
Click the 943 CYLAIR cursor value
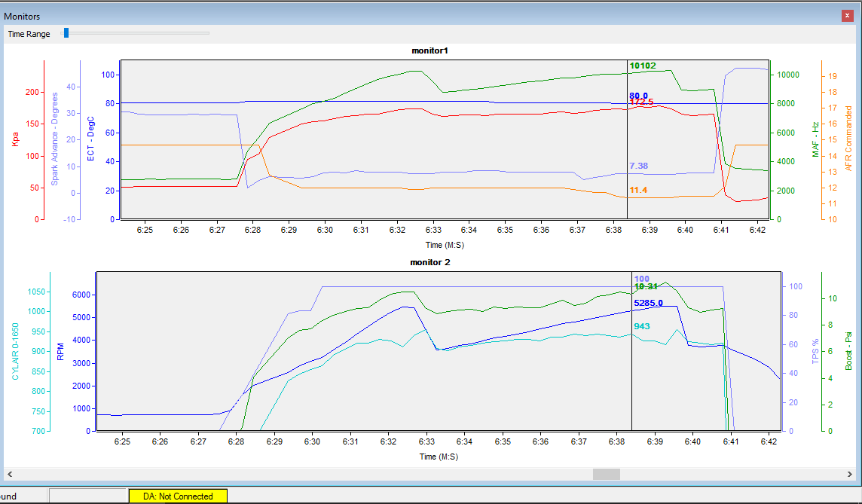641,326
